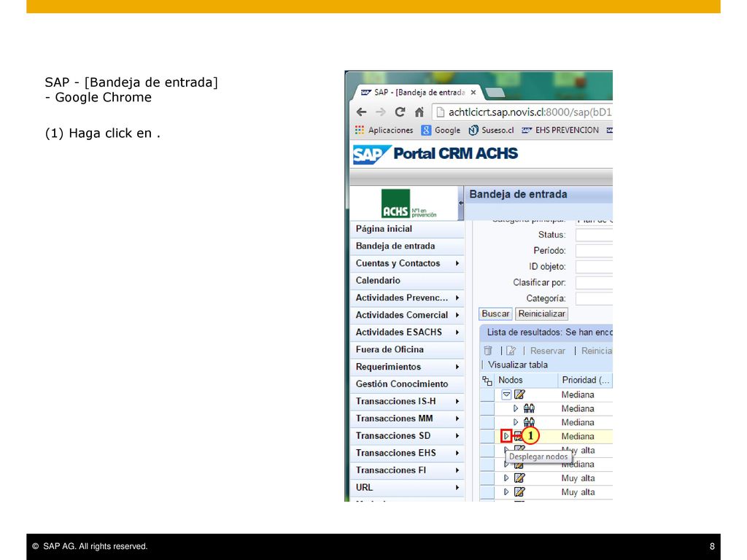Click the edit pencil icon in results toolbar
The height and width of the screenshot is (560, 747).
pos(511,351)
